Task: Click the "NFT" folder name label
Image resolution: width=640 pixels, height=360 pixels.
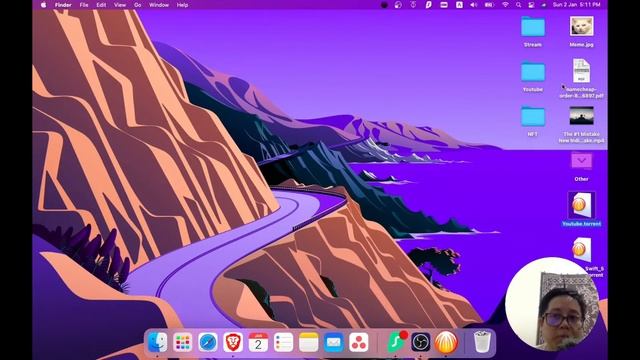Action: 533,134
